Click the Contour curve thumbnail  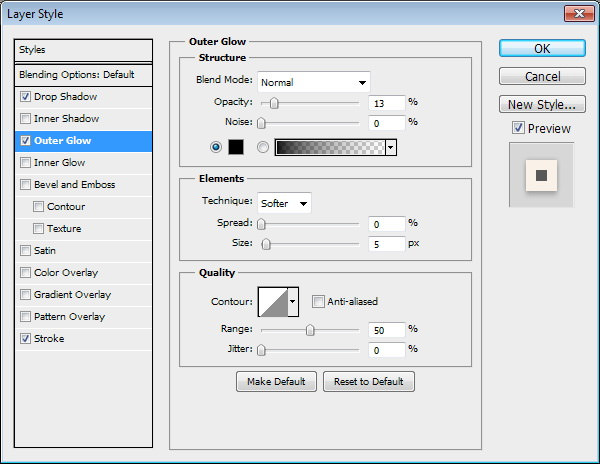(273, 302)
